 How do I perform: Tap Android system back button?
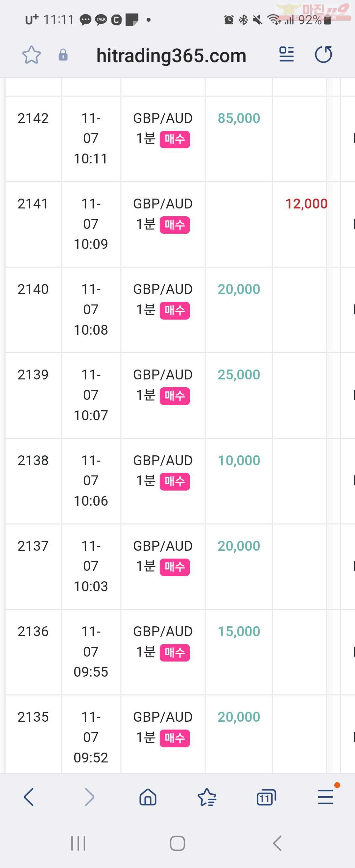click(x=277, y=843)
